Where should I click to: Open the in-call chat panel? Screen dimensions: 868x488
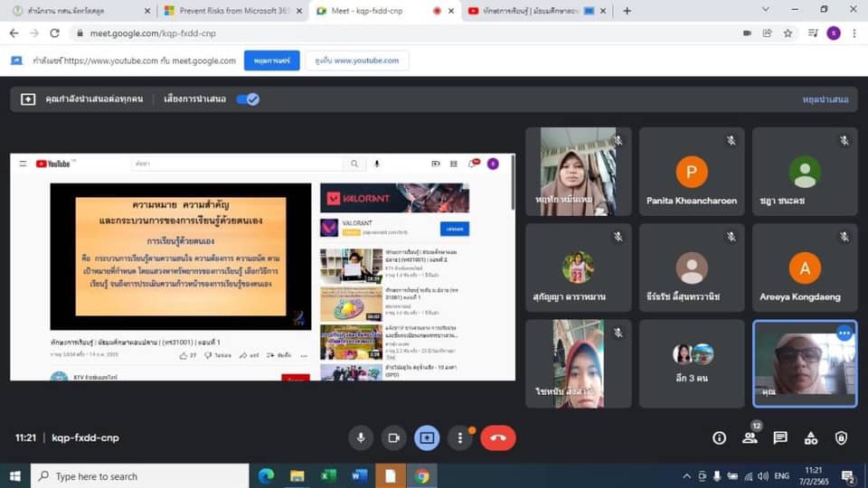[780, 437]
